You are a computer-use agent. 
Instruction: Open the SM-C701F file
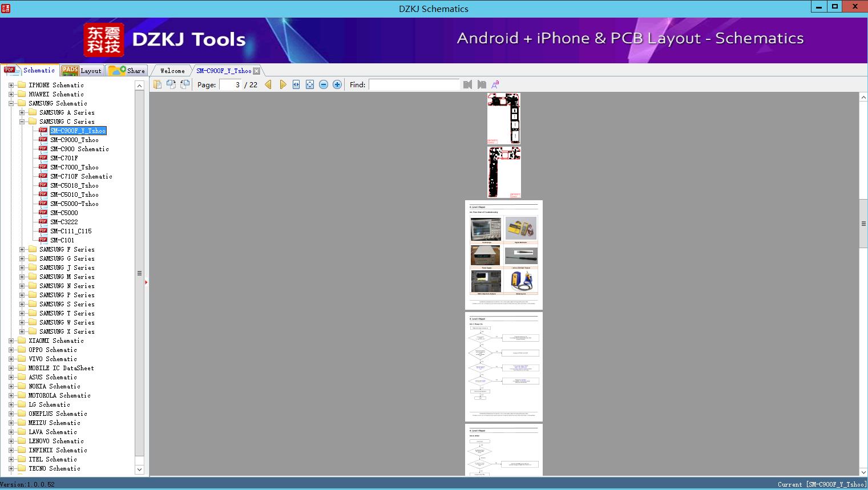[x=64, y=158]
